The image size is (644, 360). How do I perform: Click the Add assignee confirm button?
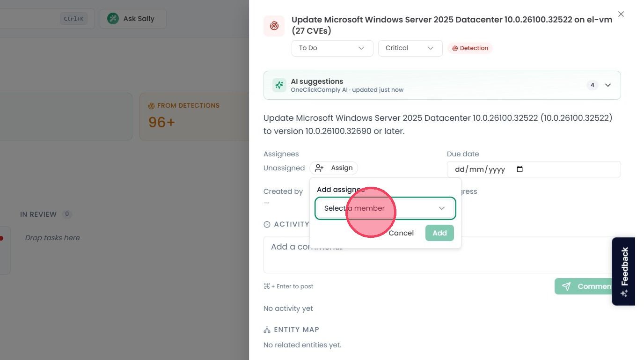[439, 233]
